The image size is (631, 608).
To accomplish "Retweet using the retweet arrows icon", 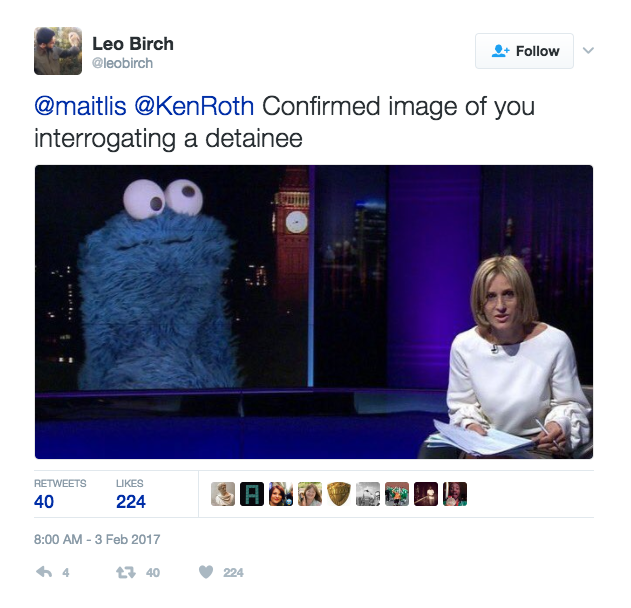I will click(x=126, y=572).
